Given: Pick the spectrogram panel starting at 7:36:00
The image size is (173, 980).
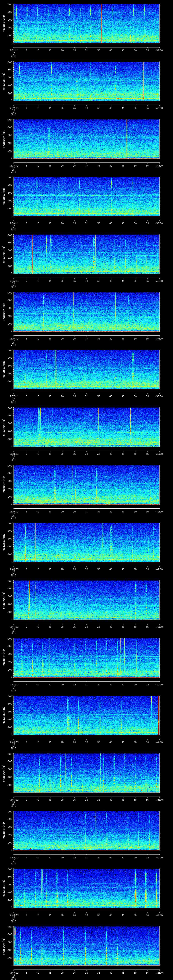Looking at the screenshot, I should point(87,312).
